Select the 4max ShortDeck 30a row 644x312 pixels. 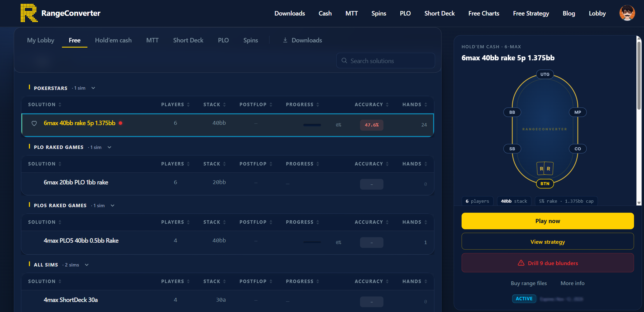click(x=227, y=301)
